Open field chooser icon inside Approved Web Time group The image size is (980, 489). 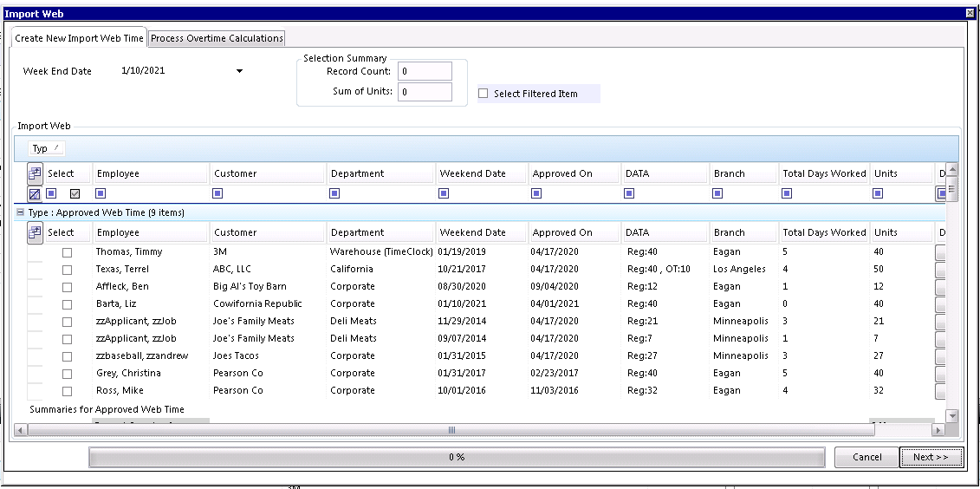pos(35,232)
